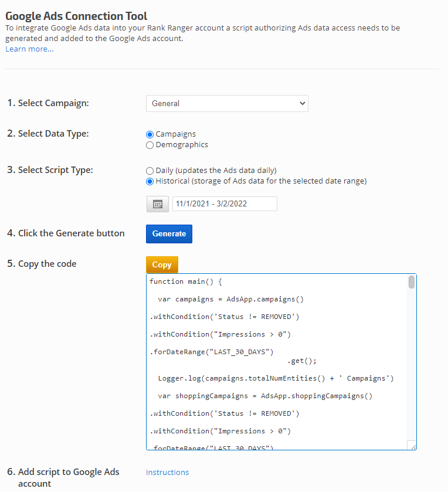The height and width of the screenshot is (492, 448).
Task: Click the 'var campaigns = AdsApp.campaigns()' line
Action: pyautogui.click(x=230, y=299)
